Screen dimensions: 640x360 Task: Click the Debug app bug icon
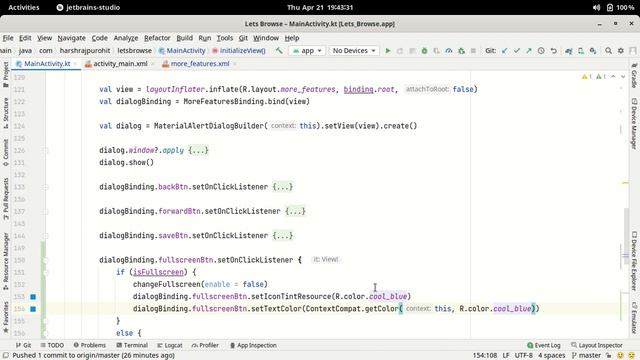click(x=424, y=51)
